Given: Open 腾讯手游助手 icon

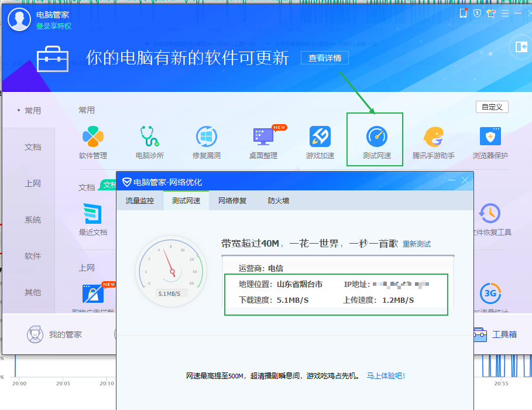Looking at the screenshot, I should 433,136.
